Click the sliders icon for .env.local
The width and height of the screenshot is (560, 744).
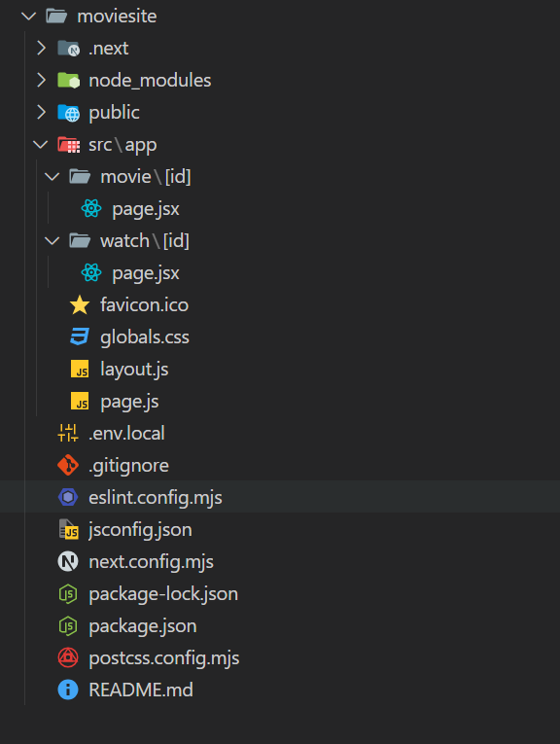click(x=68, y=433)
